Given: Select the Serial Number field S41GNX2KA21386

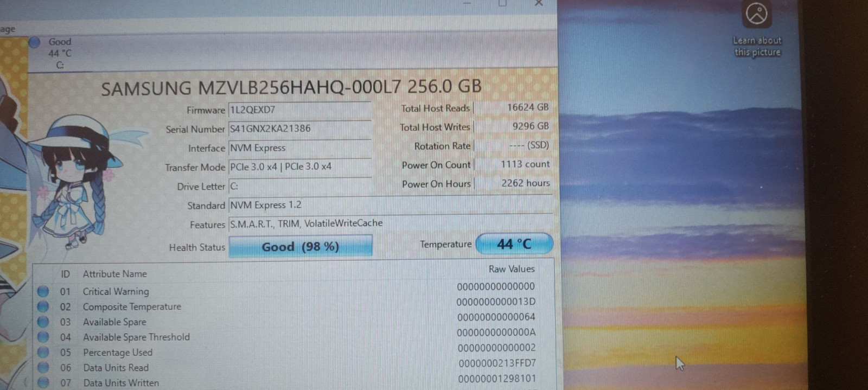Looking at the screenshot, I should click(x=299, y=129).
